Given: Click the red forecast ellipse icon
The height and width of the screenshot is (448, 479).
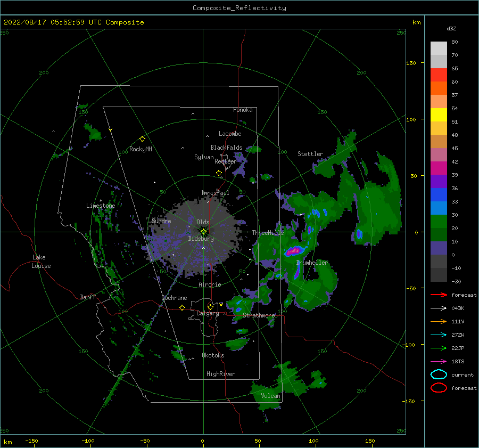Looking at the screenshot, I should pyautogui.click(x=439, y=388).
